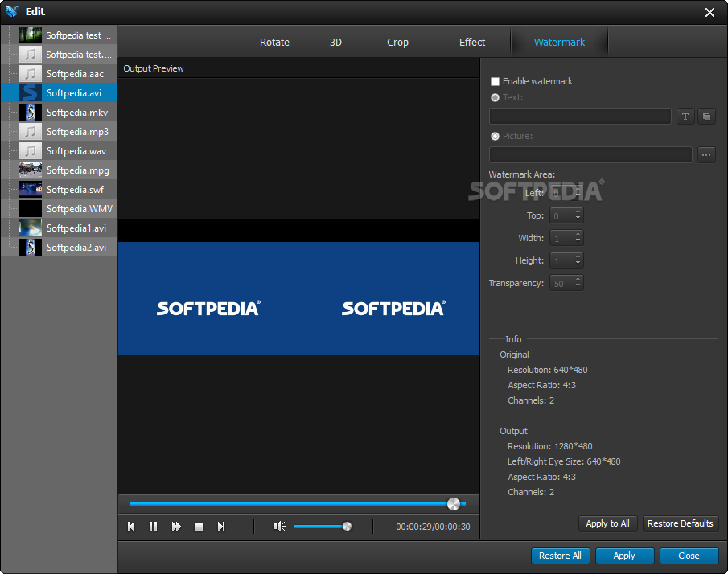This screenshot has width=728, height=574.
Task: Select Softpedia.mp3 file name
Action: 77,132
